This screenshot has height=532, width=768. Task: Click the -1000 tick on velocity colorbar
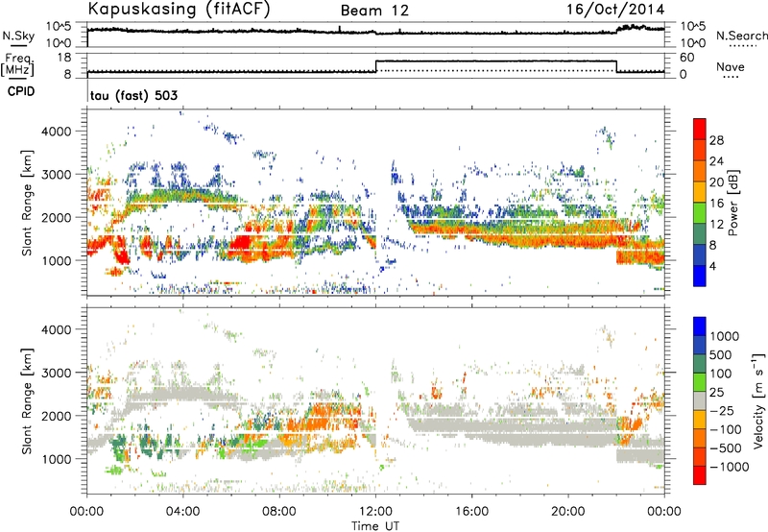730,467
